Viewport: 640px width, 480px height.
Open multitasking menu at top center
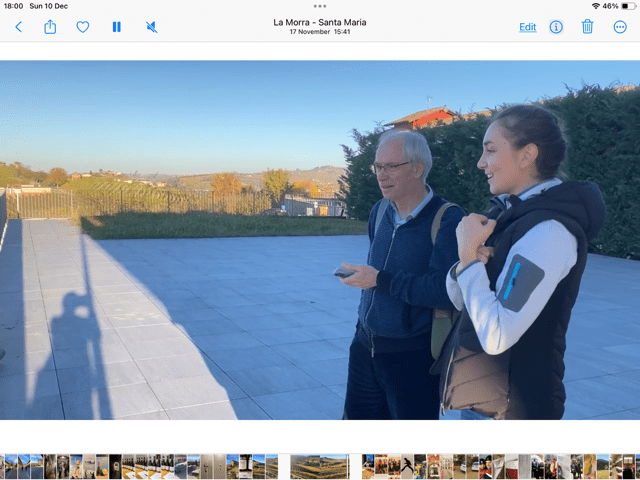[320, 6]
